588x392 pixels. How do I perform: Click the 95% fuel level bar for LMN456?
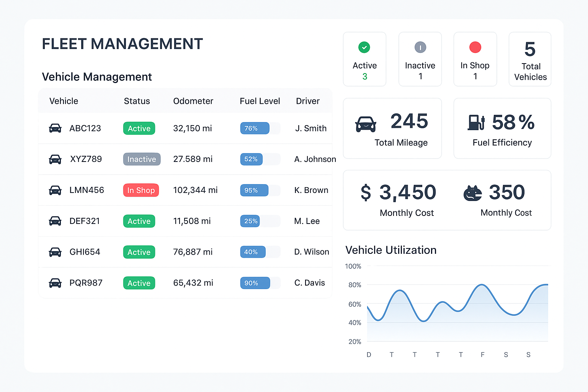pos(254,190)
